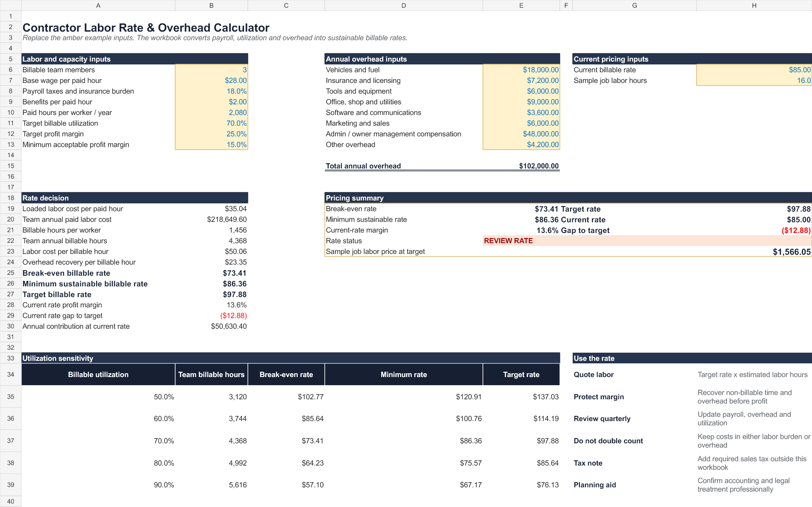Select the title Contractor Labor Rate & Overhead Calculator
Screen dimensions: 812x507
146,28
